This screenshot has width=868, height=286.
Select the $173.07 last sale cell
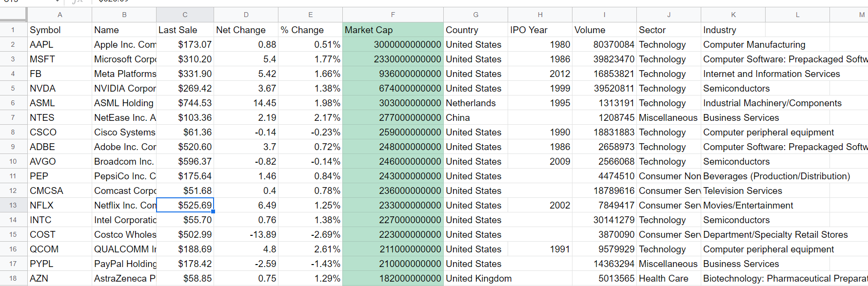coord(185,44)
